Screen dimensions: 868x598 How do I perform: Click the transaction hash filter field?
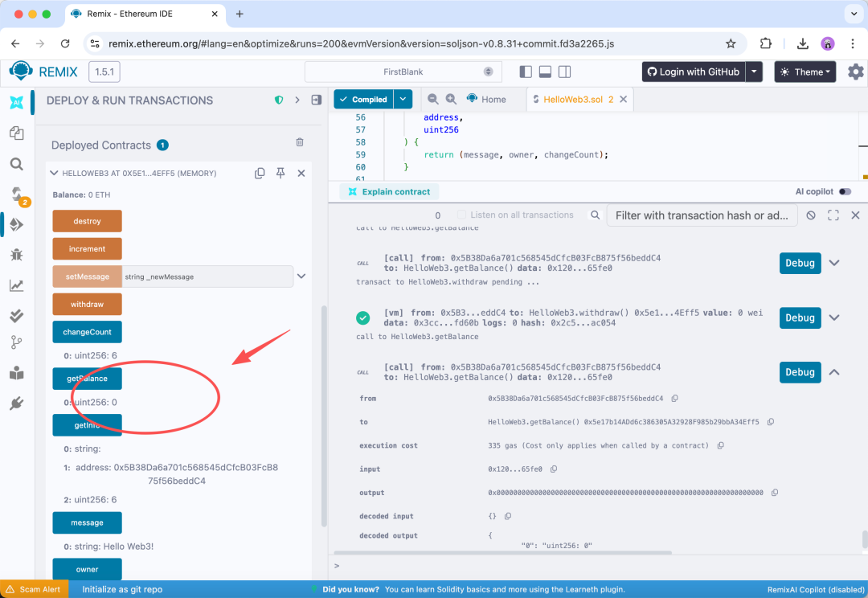702,215
